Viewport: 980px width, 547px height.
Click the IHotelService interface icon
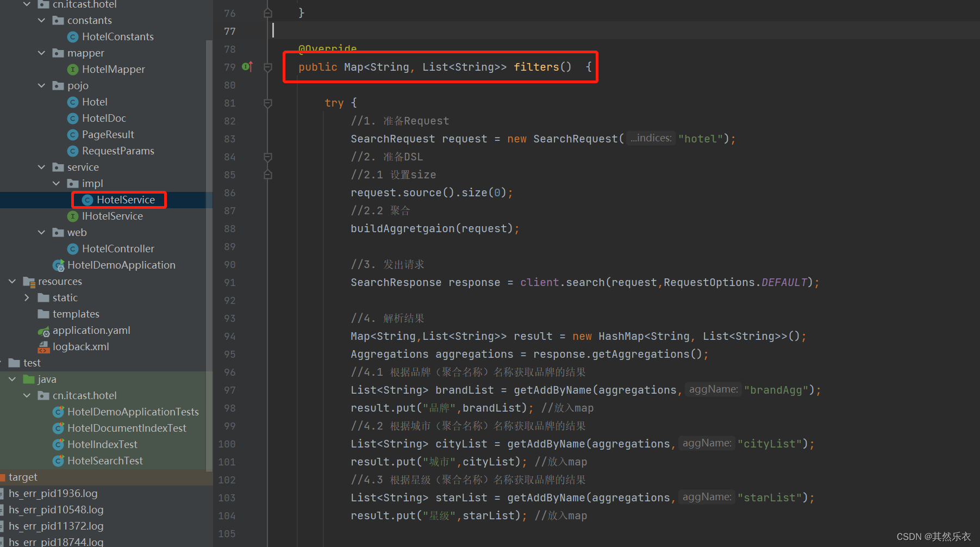[x=73, y=216]
